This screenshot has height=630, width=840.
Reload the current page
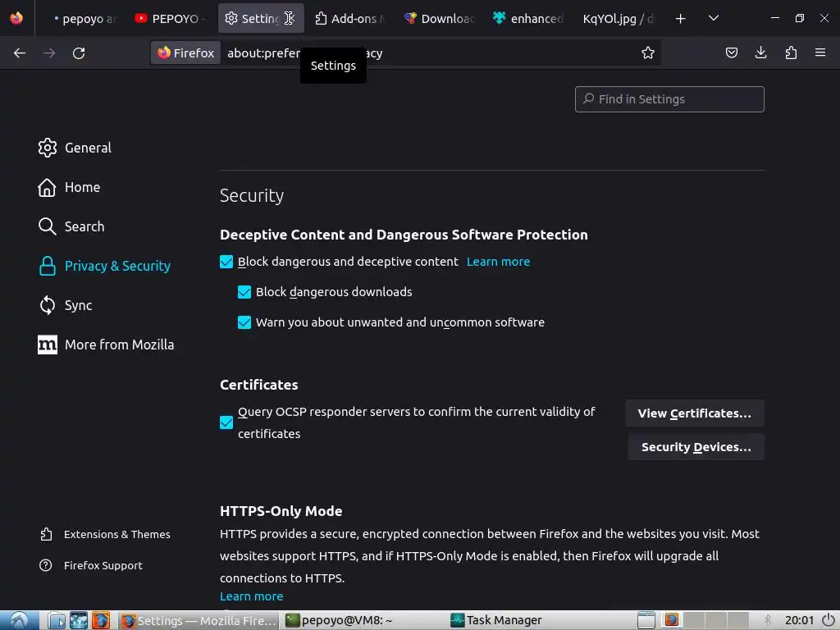[x=79, y=53]
